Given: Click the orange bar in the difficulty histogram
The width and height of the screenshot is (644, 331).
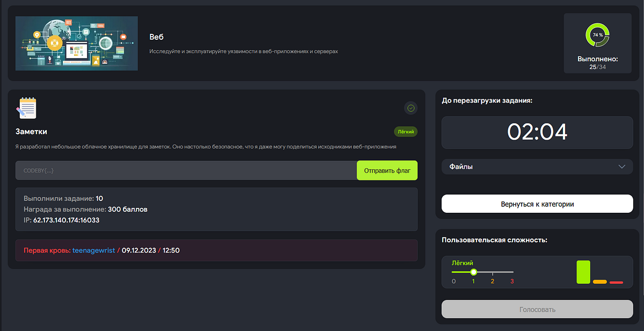Looking at the screenshot, I should pos(599,281).
